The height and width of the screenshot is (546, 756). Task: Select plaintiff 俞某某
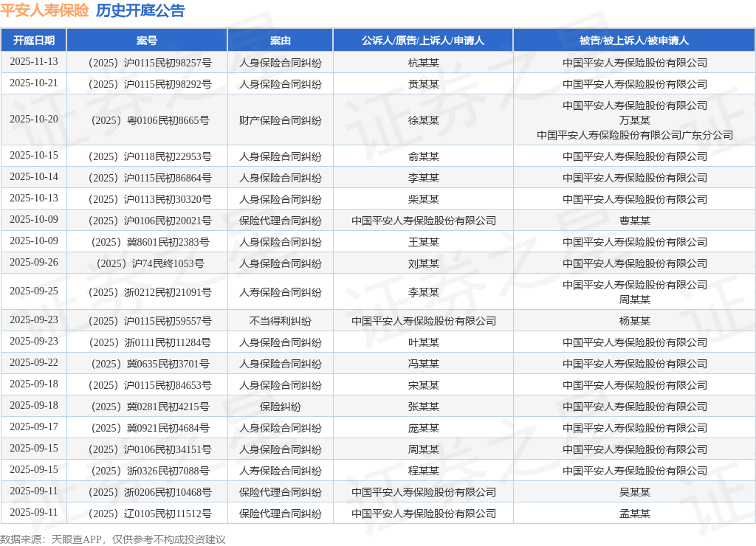[423, 156]
